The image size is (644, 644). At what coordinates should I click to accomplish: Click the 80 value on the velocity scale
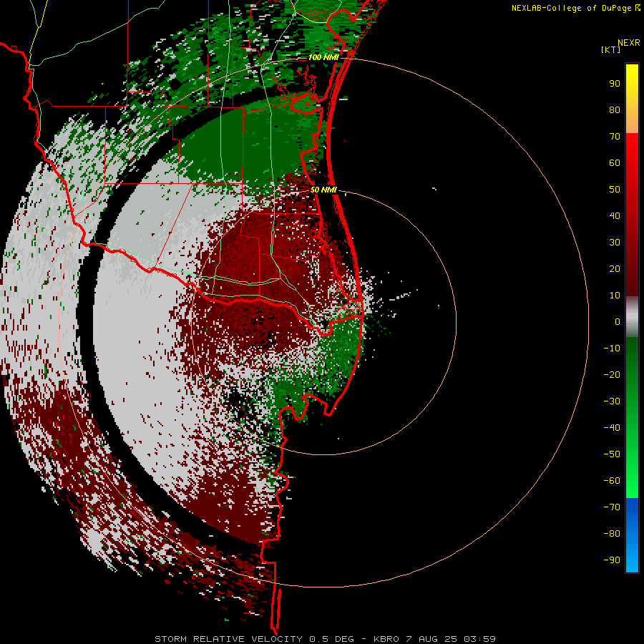pyautogui.click(x=615, y=109)
